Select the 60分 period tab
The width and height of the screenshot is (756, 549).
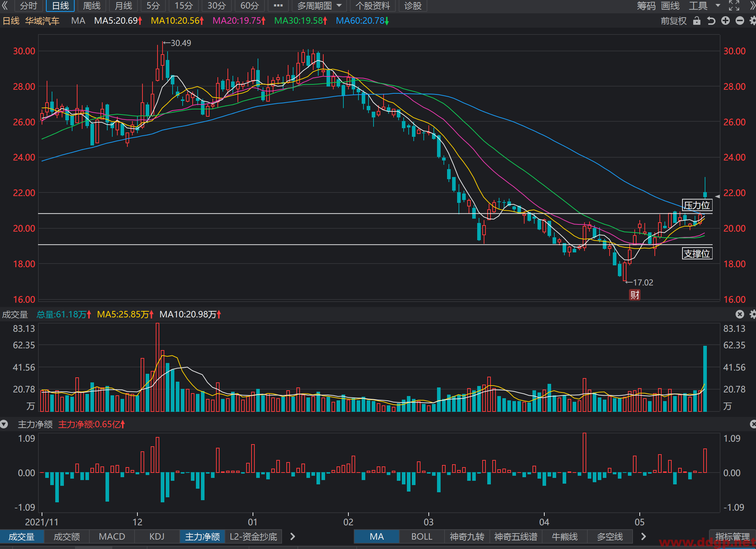click(249, 5)
